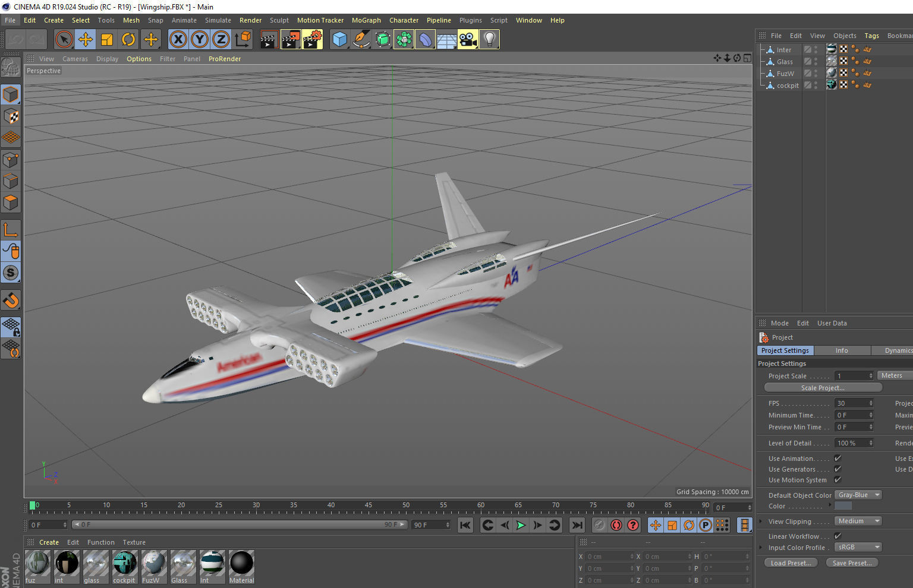Viewport: 913px width, 588px height.
Task: Add a Cube primitive object
Action: 339,40
